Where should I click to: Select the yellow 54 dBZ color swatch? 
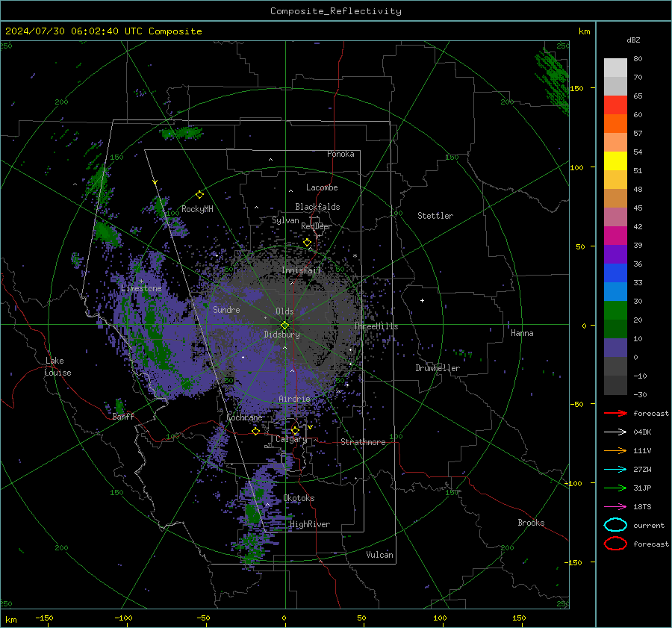[615, 161]
